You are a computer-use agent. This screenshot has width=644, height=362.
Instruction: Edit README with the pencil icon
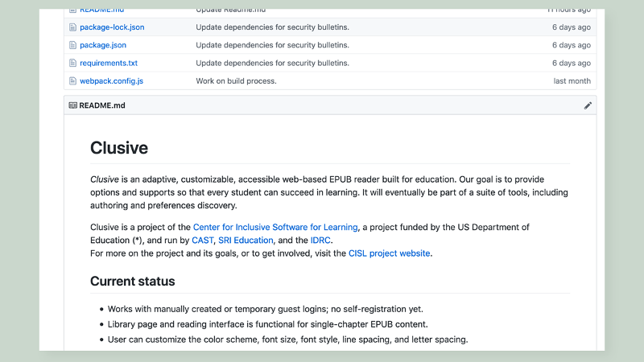click(x=588, y=105)
